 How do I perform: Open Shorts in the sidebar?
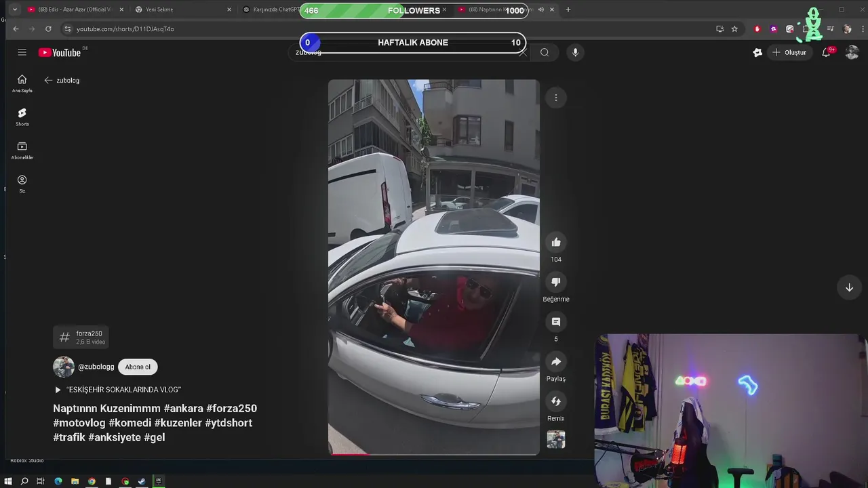22,117
